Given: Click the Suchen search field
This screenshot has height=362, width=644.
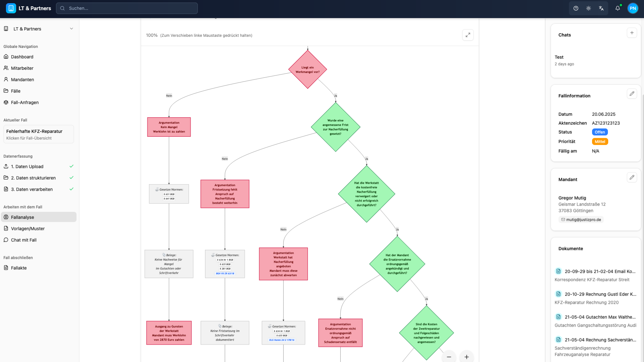Looking at the screenshot, I should [x=127, y=9].
